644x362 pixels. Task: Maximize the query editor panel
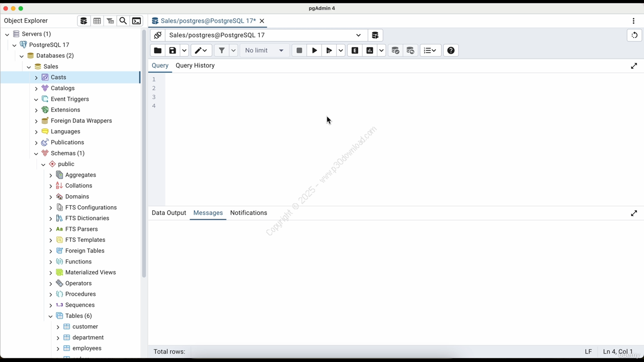[634, 66]
